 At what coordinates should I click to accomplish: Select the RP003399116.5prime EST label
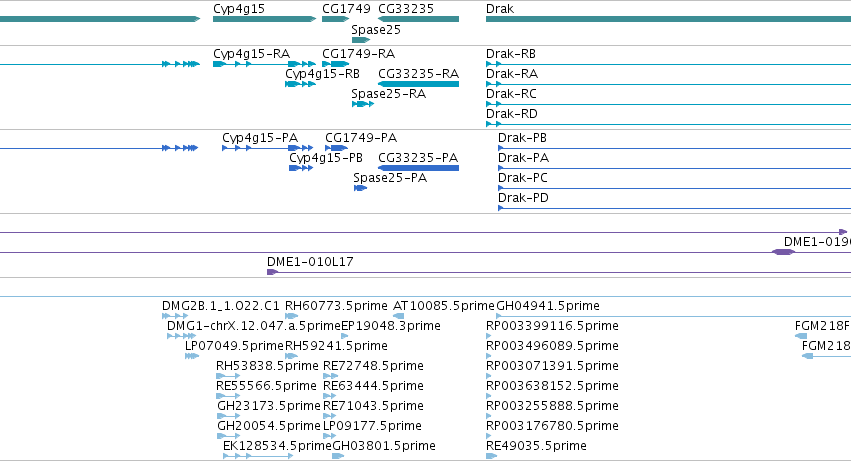(552, 326)
